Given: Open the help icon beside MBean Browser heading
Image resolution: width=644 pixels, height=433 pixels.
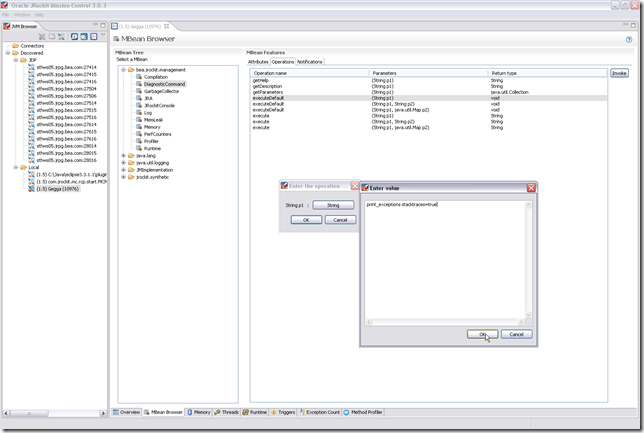Looking at the screenshot, I should pyautogui.click(x=629, y=39).
